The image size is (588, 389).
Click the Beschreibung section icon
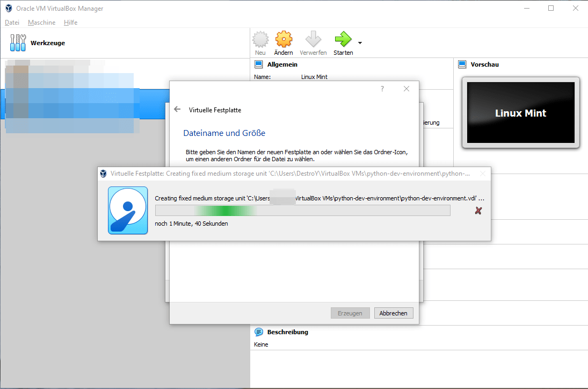(x=258, y=332)
